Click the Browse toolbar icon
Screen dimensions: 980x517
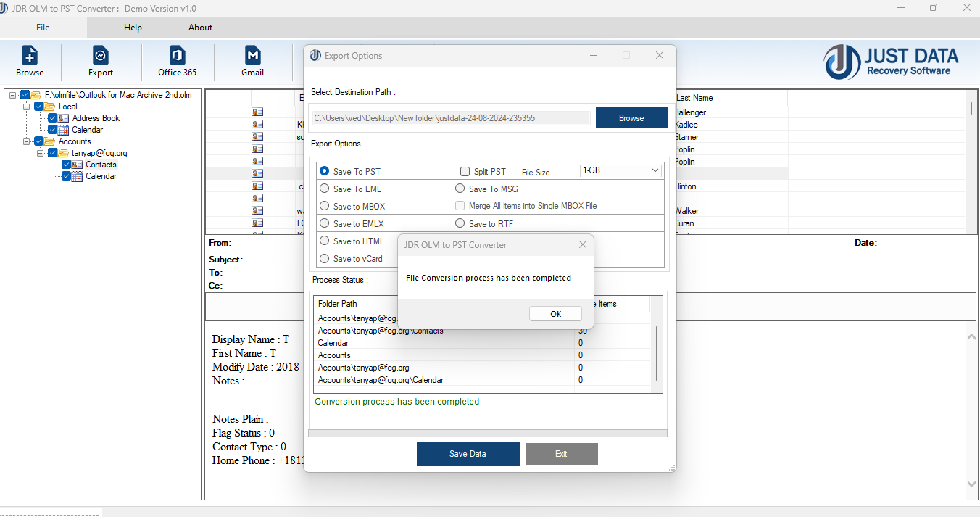point(30,56)
